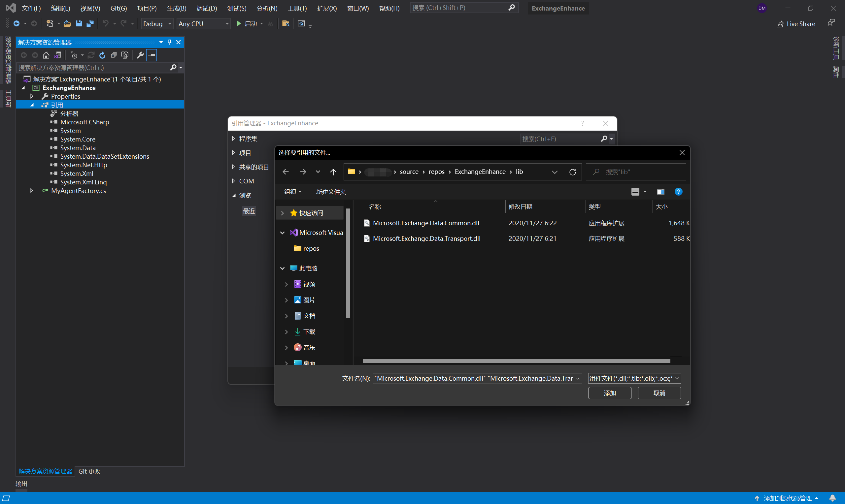Go up one folder level in file dialog
The height and width of the screenshot is (504, 845).
(333, 172)
